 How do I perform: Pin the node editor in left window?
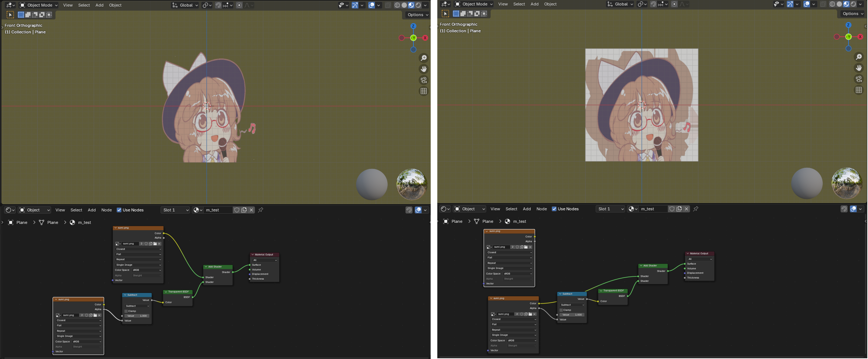[x=261, y=210]
